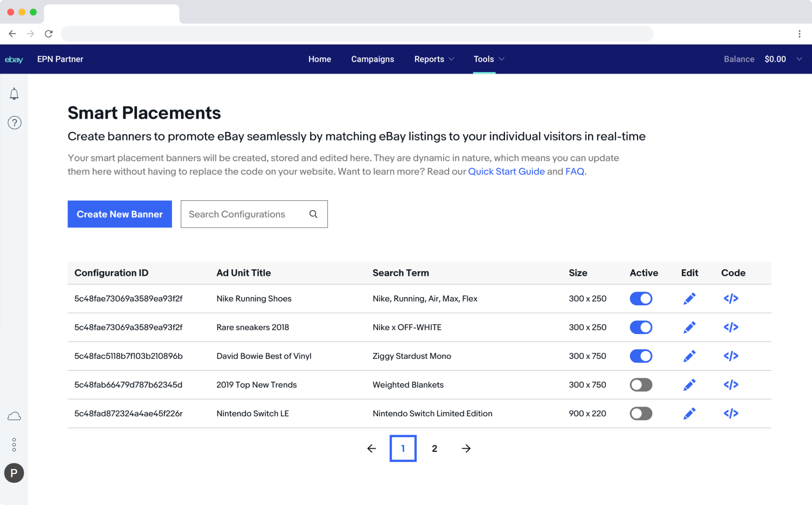Edit the Nike Running Shoes banner
Image resolution: width=812 pixels, height=505 pixels.
click(x=689, y=299)
